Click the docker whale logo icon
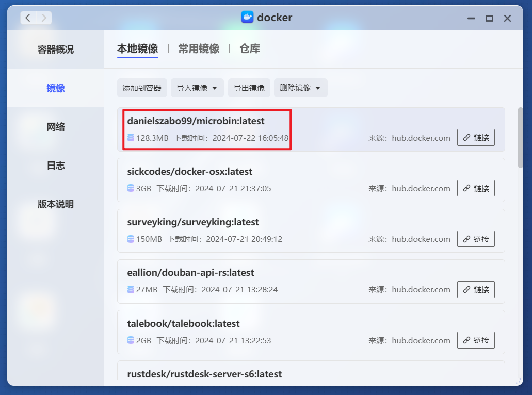The height and width of the screenshot is (395, 532). (x=247, y=17)
